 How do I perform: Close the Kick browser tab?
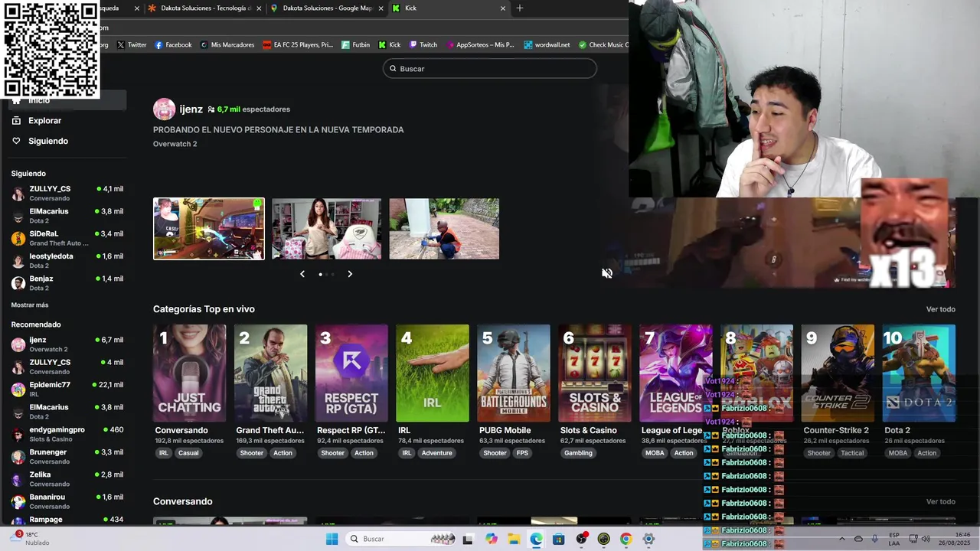[503, 8]
